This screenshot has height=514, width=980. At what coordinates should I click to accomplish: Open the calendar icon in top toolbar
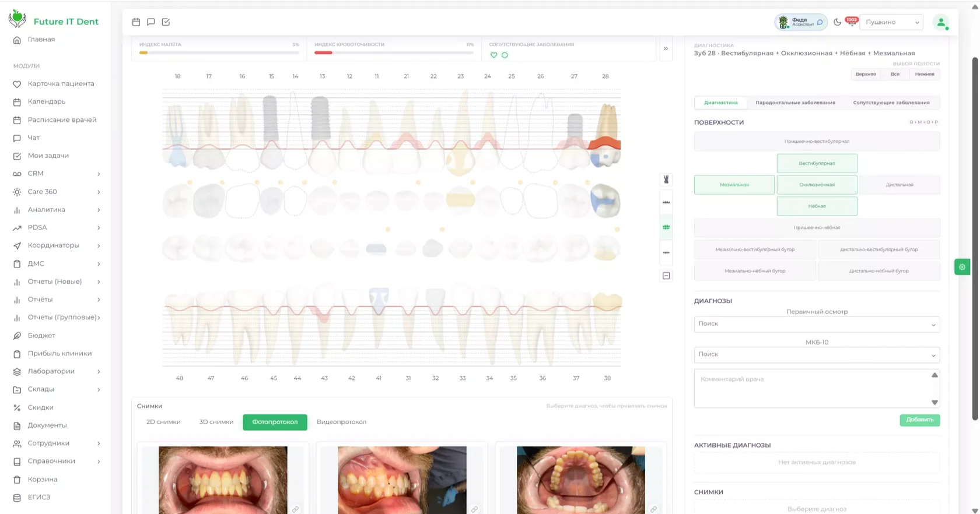pos(136,22)
